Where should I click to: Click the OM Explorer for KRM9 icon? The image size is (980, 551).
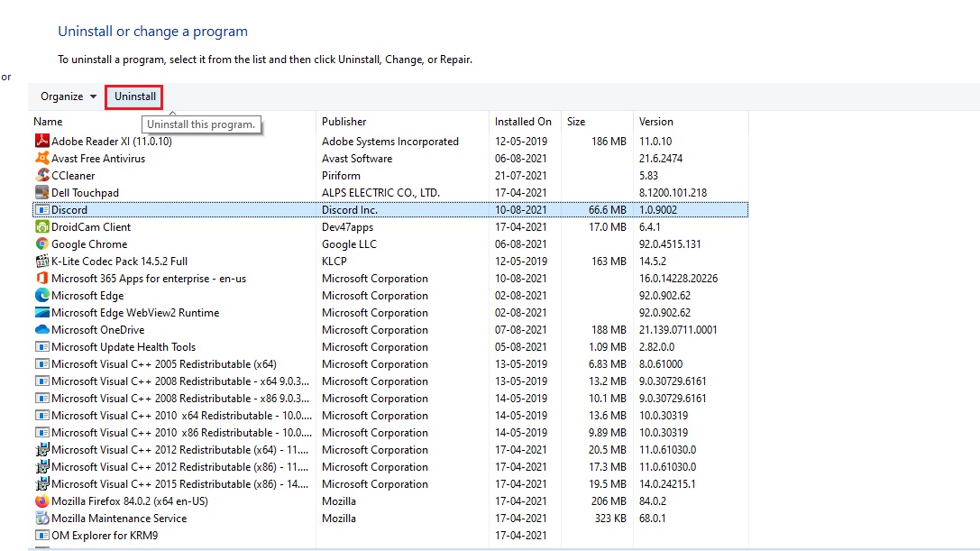tap(41, 536)
